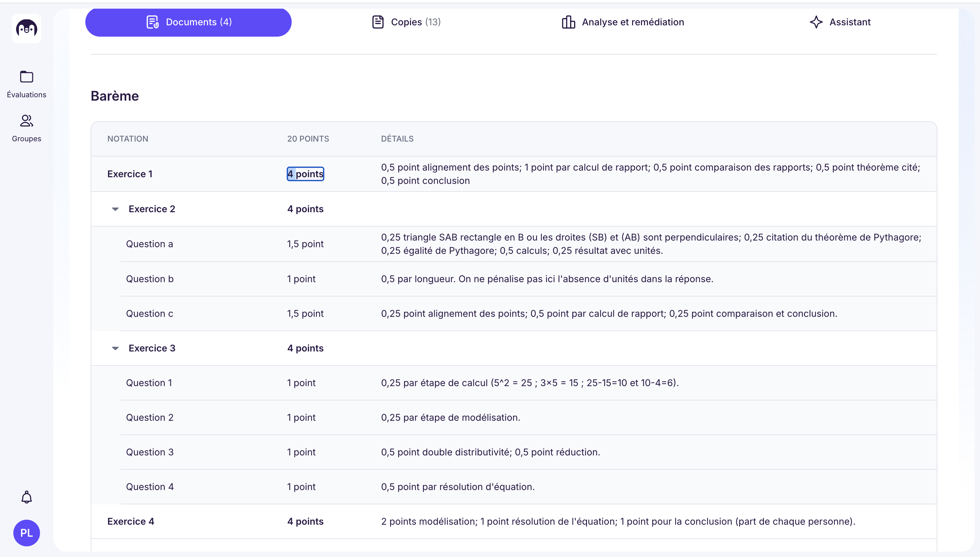This screenshot has width=980, height=557.
Task: Click the Documents tab document icon
Action: (x=153, y=22)
